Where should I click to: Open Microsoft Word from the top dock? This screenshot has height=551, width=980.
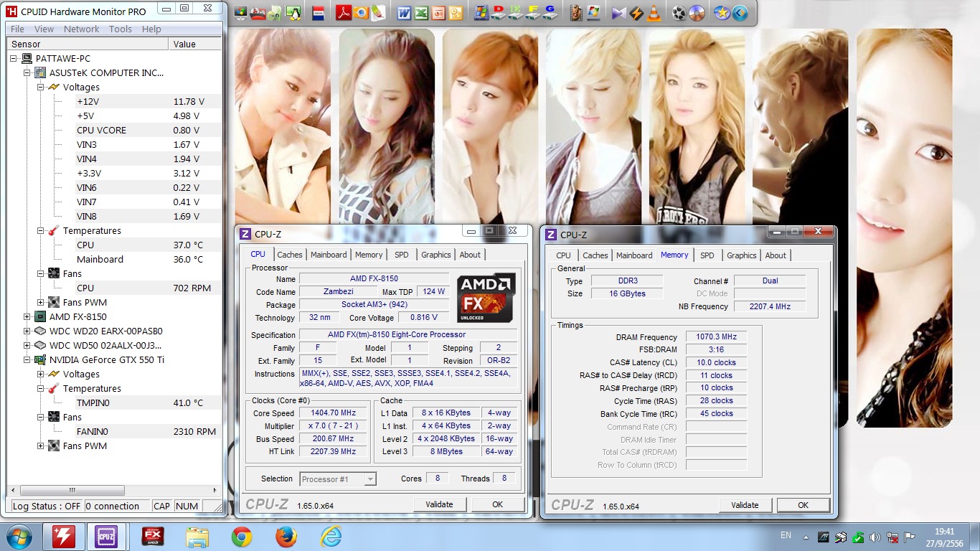click(x=404, y=13)
